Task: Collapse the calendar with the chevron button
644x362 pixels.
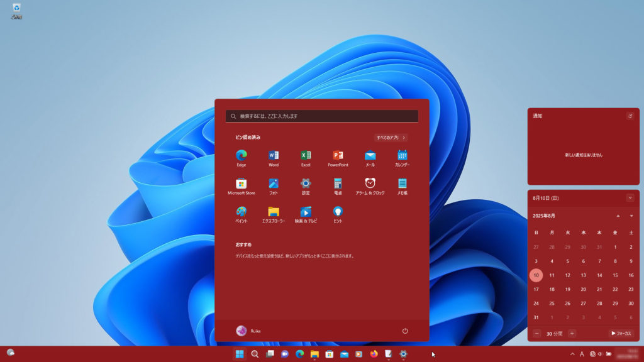Action: [630, 197]
